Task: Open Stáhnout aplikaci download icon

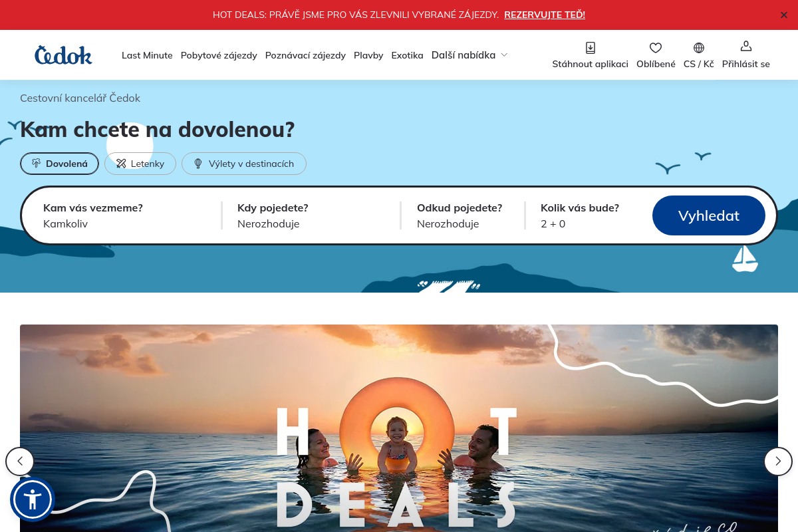Action: click(x=590, y=48)
